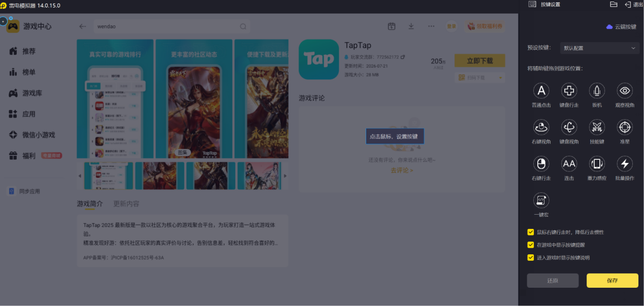644x306 pixels.
Task: Select the 连击 AA combo icon
Action: [569, 164]
